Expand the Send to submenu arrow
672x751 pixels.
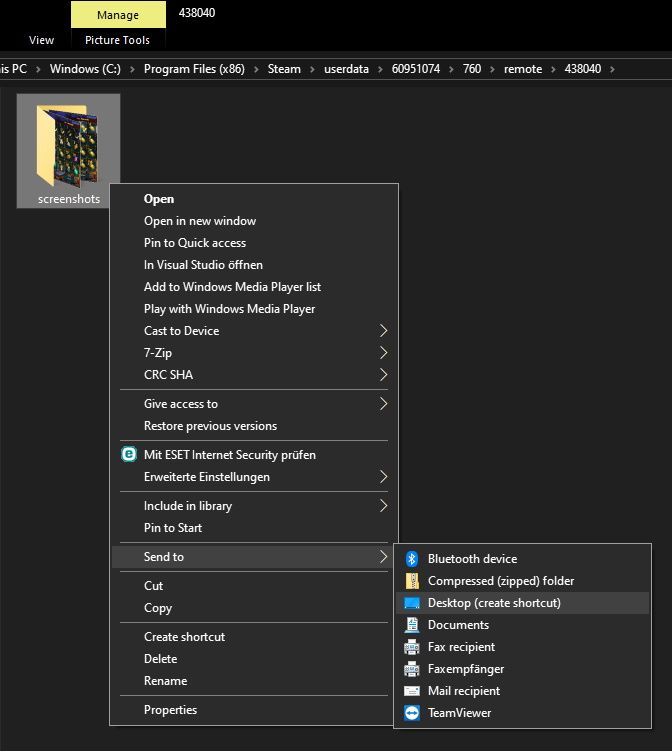pos(383,557)
